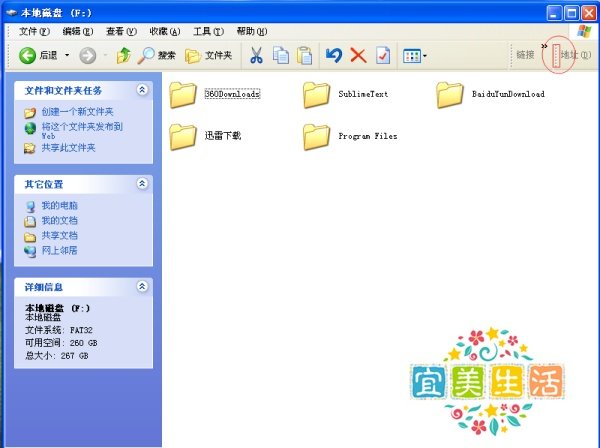Click the share folder task icon

tap(30, 148)
